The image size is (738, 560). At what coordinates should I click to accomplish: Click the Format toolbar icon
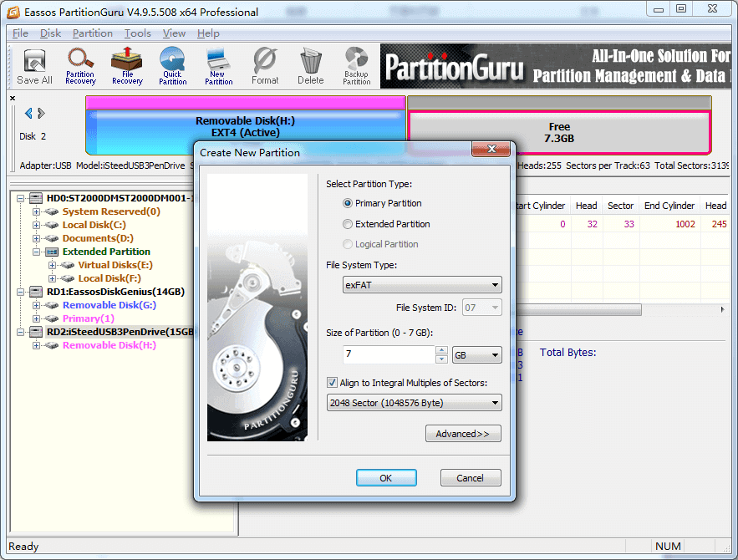click(x=265, y=67)
